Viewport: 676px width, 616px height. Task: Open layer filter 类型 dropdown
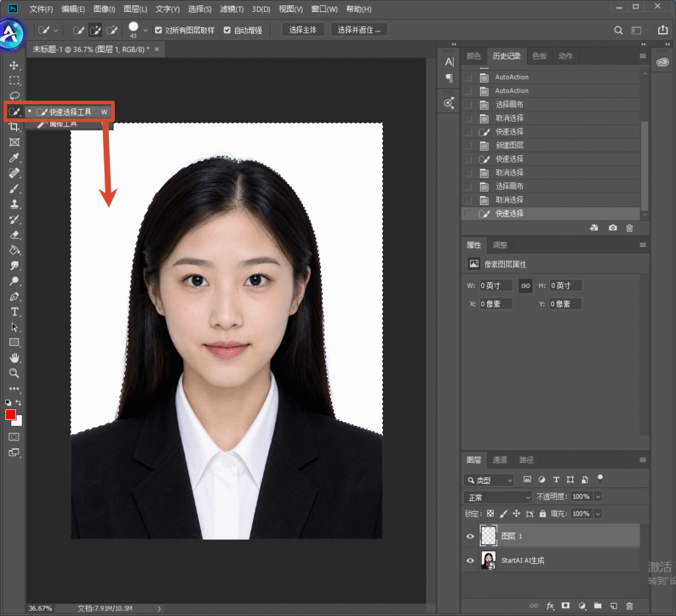[489, 480]
